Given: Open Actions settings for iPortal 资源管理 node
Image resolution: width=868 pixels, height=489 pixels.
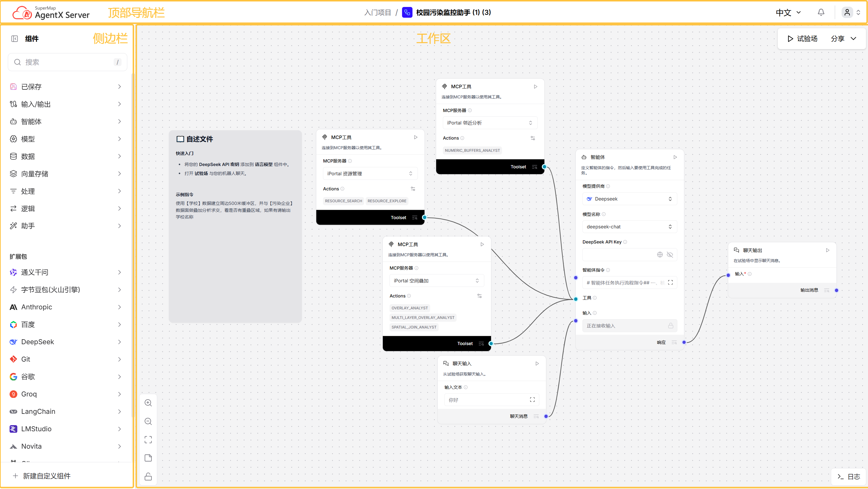Looking at the screenshot, I should coord(413,189).
